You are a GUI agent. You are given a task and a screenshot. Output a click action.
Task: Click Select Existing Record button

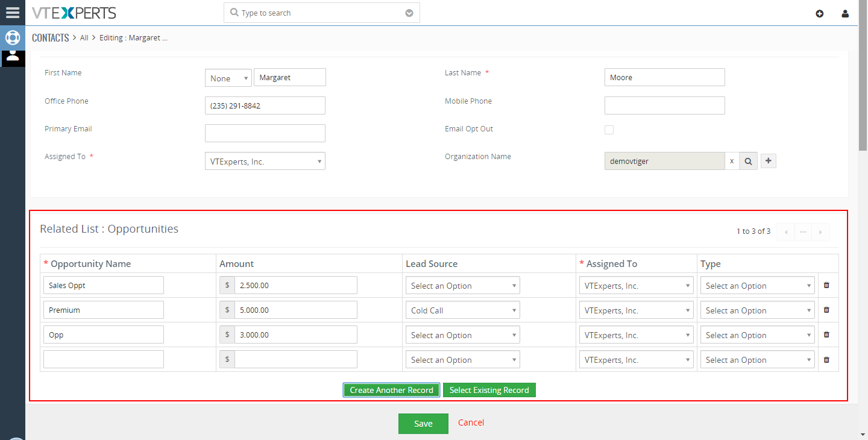click(x=489, y=390)
